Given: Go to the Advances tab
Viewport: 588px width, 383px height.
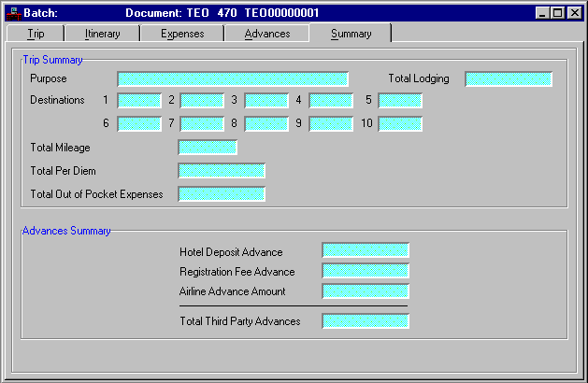Looking at the screenshot, I should 267,34.
